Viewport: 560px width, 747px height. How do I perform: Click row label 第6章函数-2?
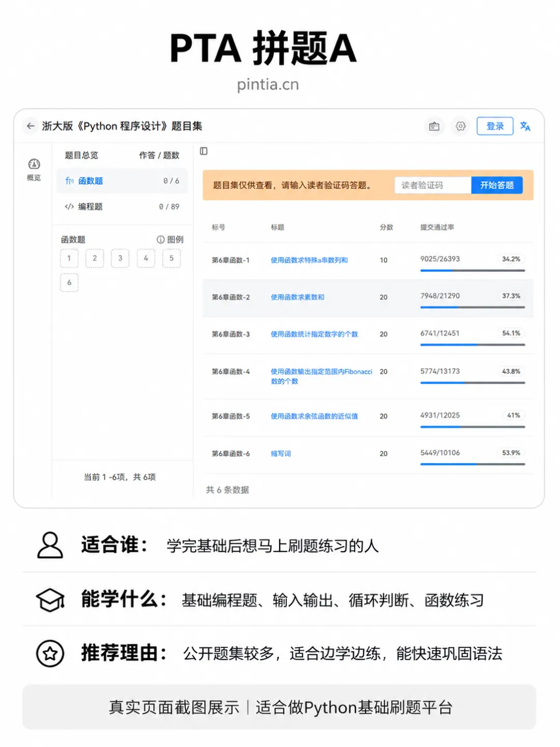pyautogui.click(x=231, y=297)
